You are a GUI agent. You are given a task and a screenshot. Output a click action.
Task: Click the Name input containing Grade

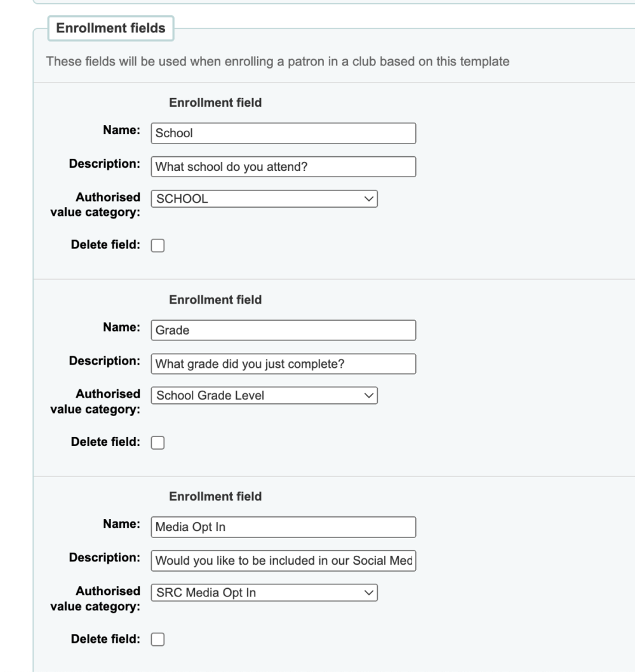click(x=283, y=330)
